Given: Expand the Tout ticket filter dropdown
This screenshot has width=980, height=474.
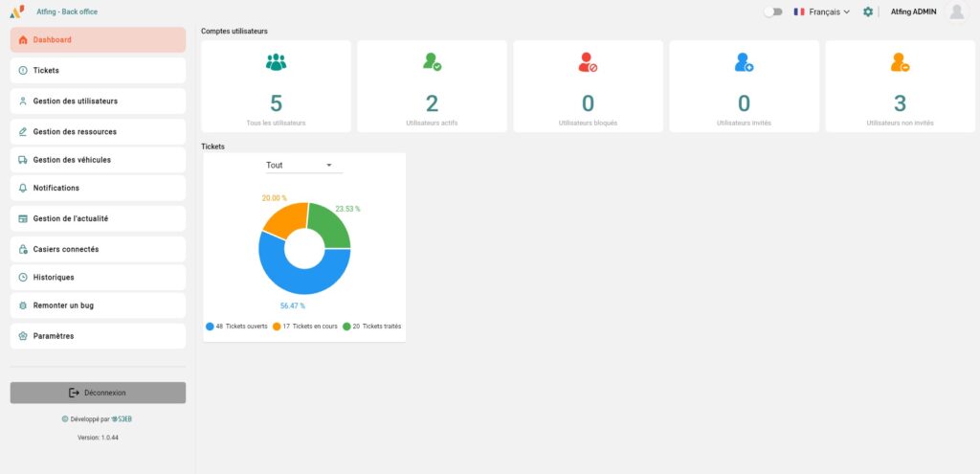Looking at the screenshot, I should click(x=303, y=166).
